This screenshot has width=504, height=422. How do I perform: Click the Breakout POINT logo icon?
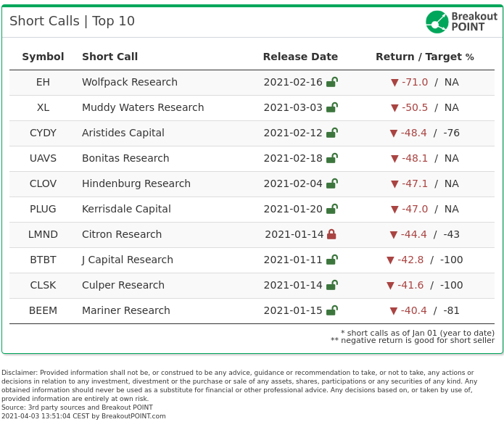click(437, 22)
